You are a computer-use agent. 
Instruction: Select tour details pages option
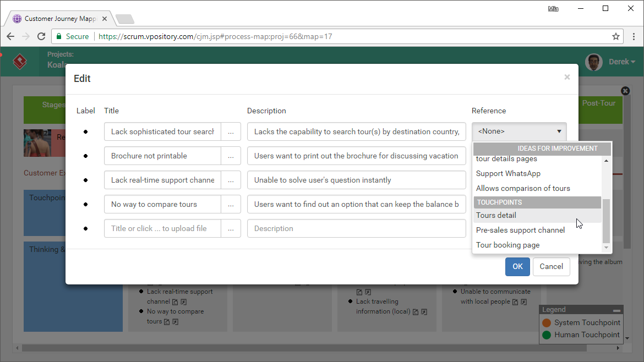click(x=538, y=160)
